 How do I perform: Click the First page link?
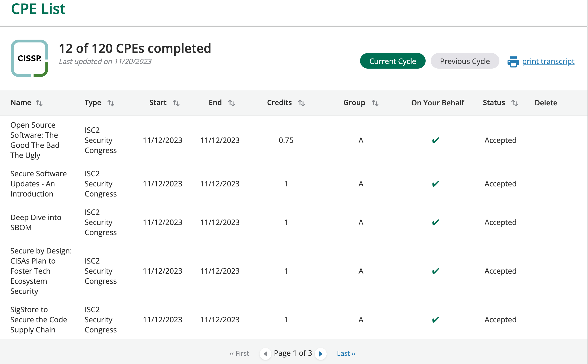pos(239,353)
